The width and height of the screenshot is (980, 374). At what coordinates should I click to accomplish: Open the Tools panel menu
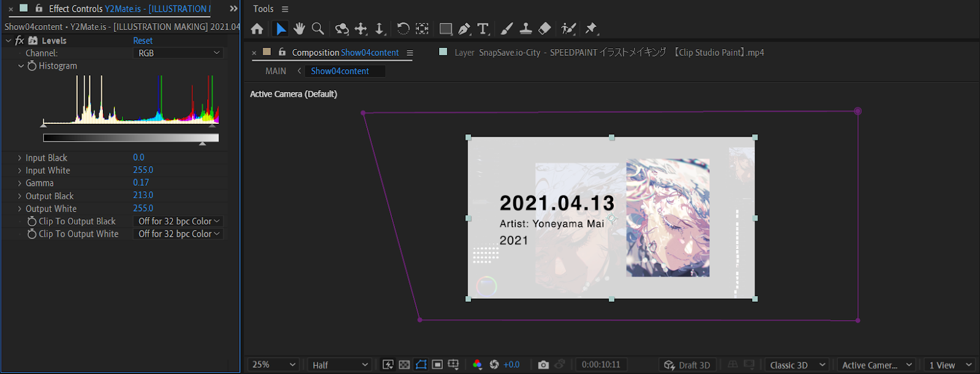(285, 9)
